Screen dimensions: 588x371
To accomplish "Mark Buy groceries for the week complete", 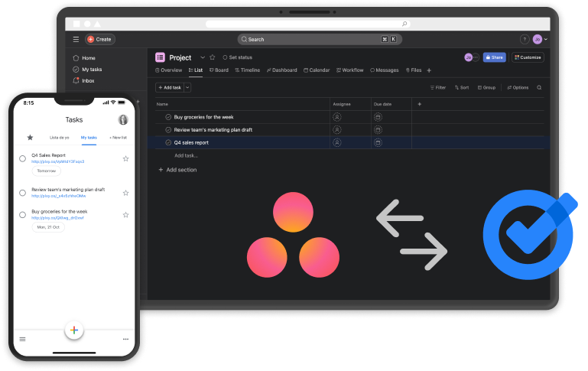I will tap(168, 117).
